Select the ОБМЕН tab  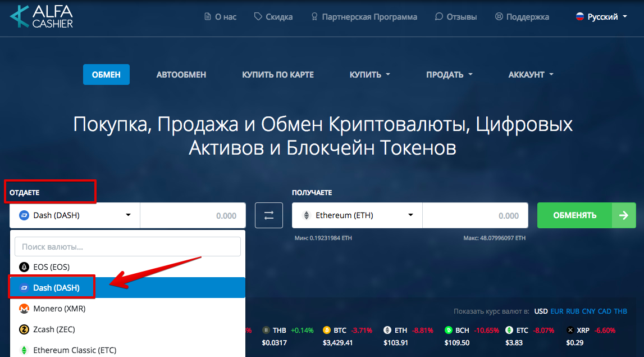[106, 74]
